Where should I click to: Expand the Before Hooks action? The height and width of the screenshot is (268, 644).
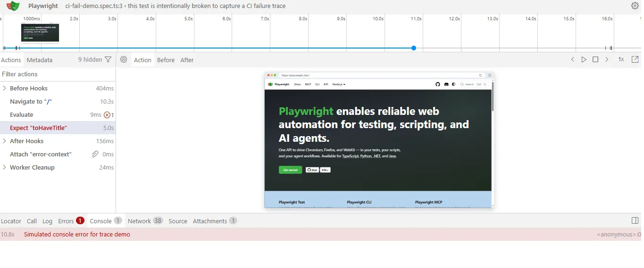[4, 89]
